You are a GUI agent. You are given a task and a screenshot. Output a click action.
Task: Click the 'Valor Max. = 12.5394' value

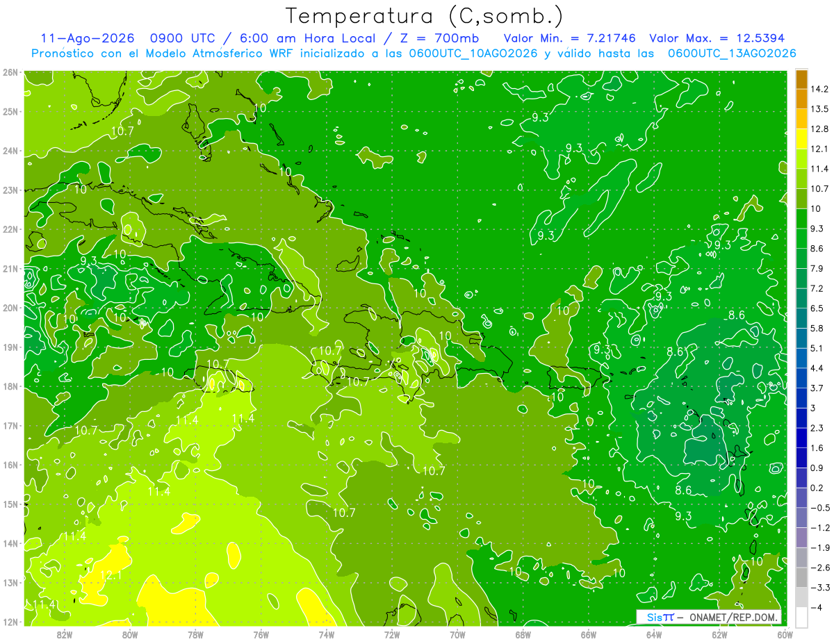tap(718, 38)
